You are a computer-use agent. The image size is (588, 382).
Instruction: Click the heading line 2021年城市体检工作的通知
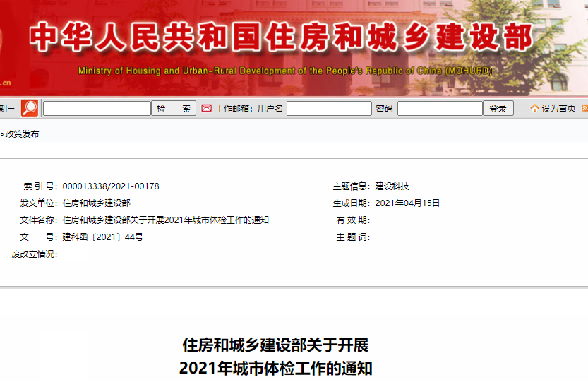pos(275,368)
